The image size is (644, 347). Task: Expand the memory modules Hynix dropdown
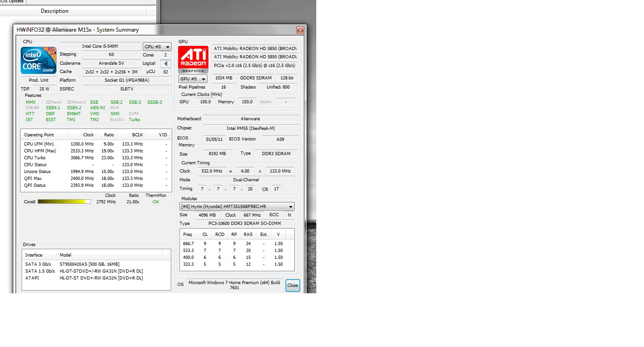click(237, 207)
